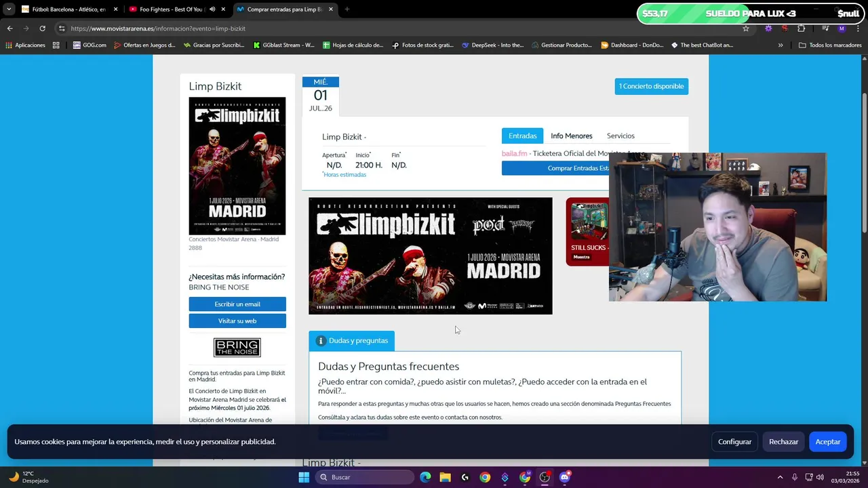Open the Extensions puzzle-piece menu
The width and height of the screenshot is (868, 488).
pos(802,28)
